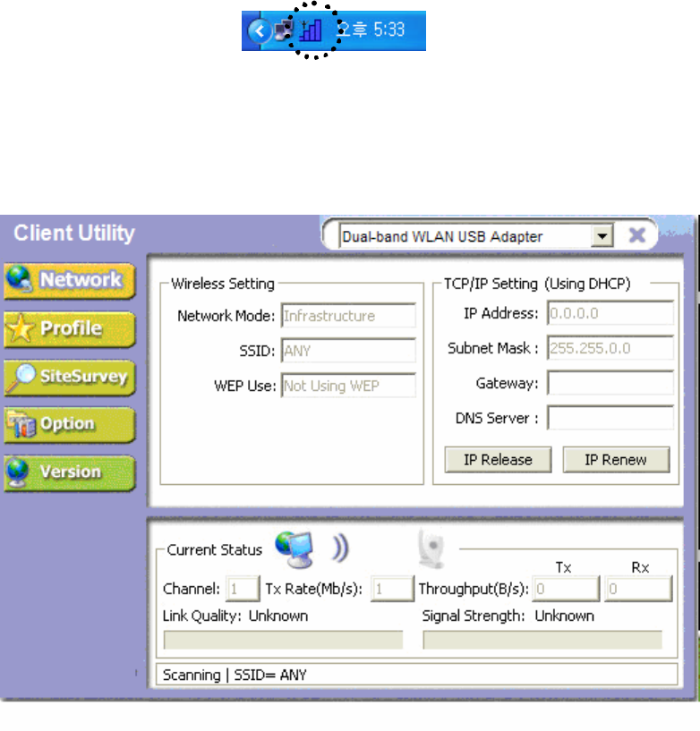Click the WEP Use field
Viewport: 700px width, 731px height.
(x=348, y=386)
